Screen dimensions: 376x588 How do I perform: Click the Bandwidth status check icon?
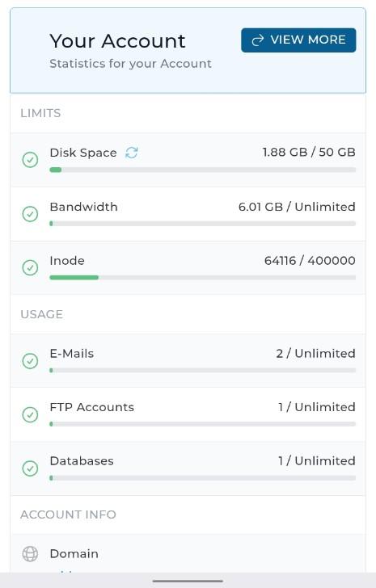(x=30, y=214)
